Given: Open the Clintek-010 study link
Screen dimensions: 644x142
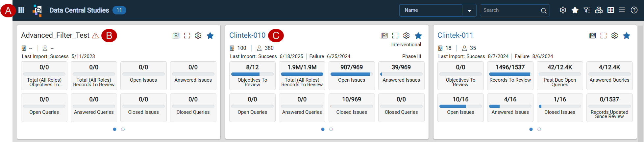Looking at the screenshot, I should [x=247, y=35].
